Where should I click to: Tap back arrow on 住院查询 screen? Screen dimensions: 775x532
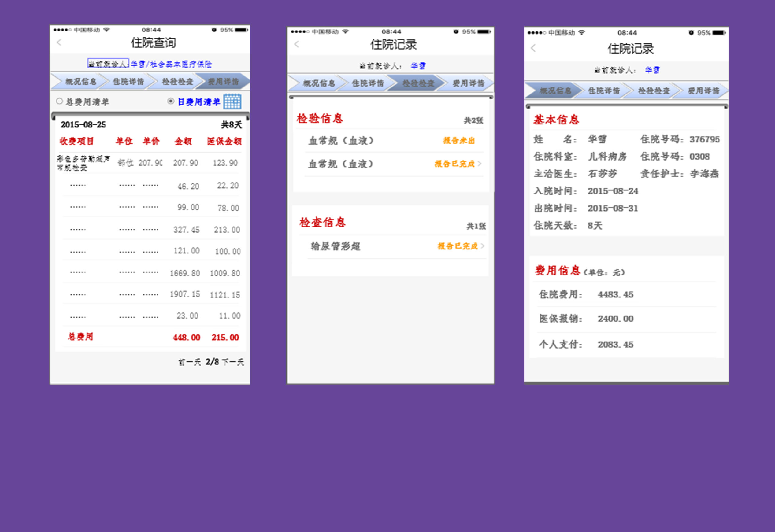[59, 42]
